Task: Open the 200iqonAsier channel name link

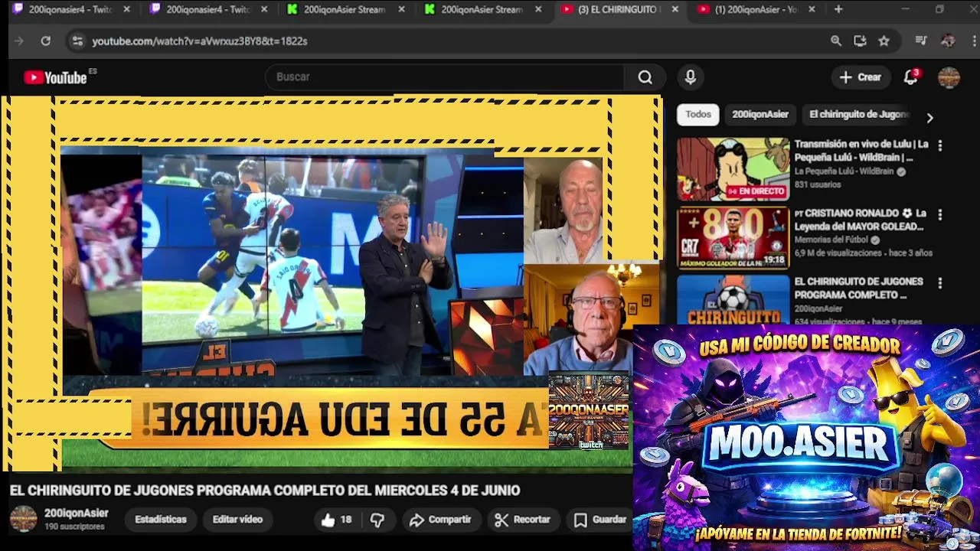Action: (76, 514)
